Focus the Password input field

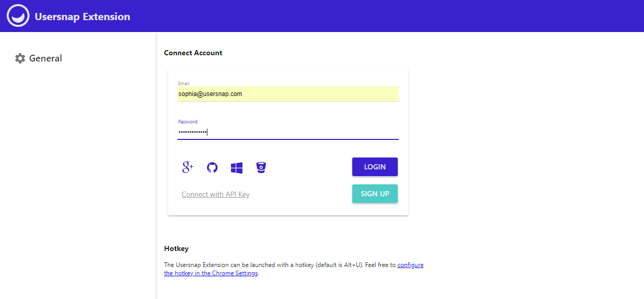pos(288,132)
